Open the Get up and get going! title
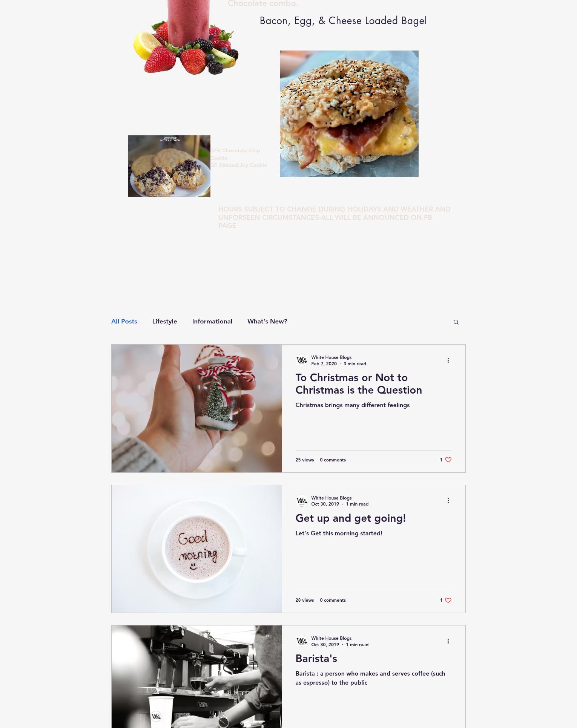The image size is (577, 728). pos(351,518)
